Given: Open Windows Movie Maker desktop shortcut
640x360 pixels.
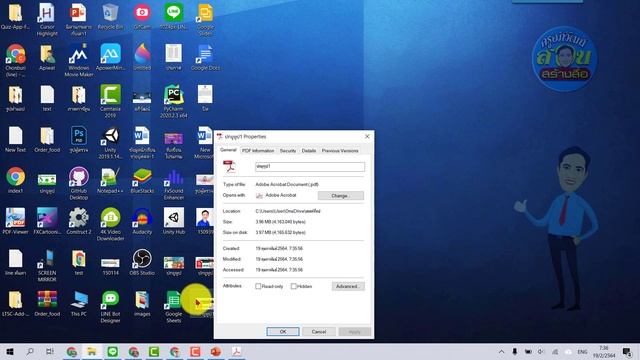Looking at the screenshot, I should point(78,60).
